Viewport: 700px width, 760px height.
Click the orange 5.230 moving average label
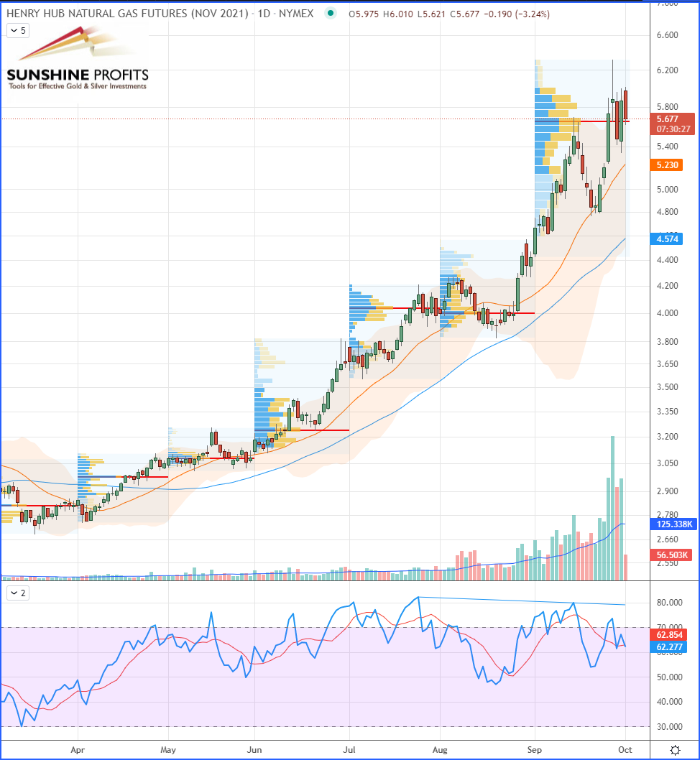(666, 164)
